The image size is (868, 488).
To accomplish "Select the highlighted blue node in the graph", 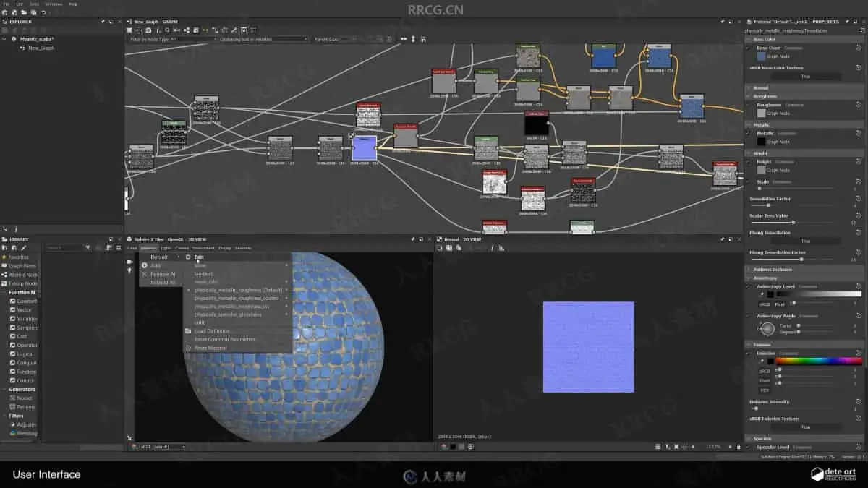I will click(364, 148).
